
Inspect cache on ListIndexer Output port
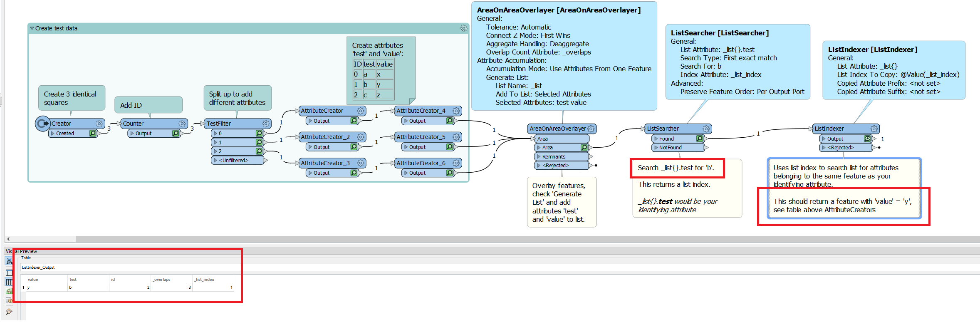click(x=867, y=139)
